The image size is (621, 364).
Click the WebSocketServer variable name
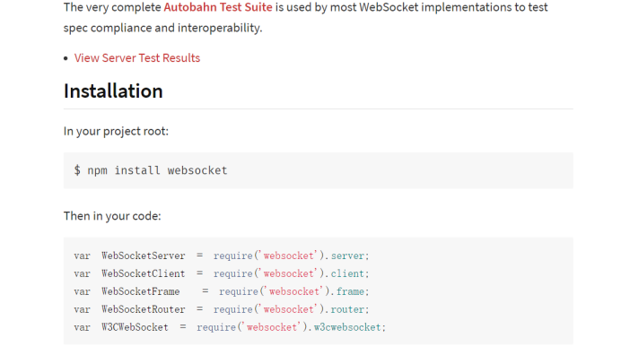144,256
